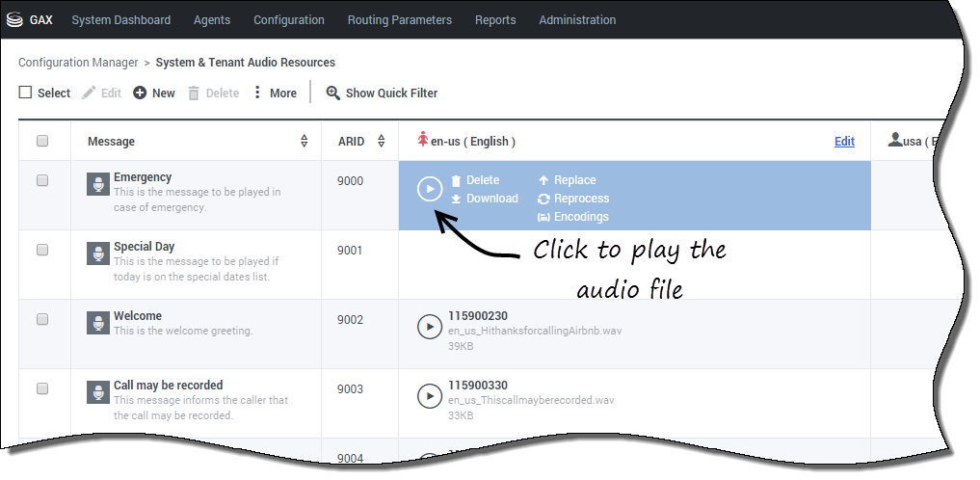Tick the Special Day row checkbox
The width and height of the screenshot is (980, 480).
42,250
